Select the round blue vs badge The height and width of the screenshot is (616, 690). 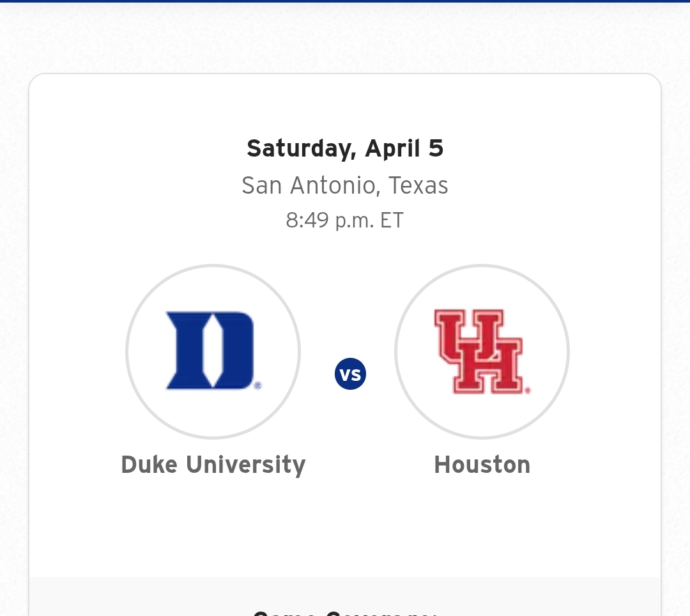click(350, 374)
